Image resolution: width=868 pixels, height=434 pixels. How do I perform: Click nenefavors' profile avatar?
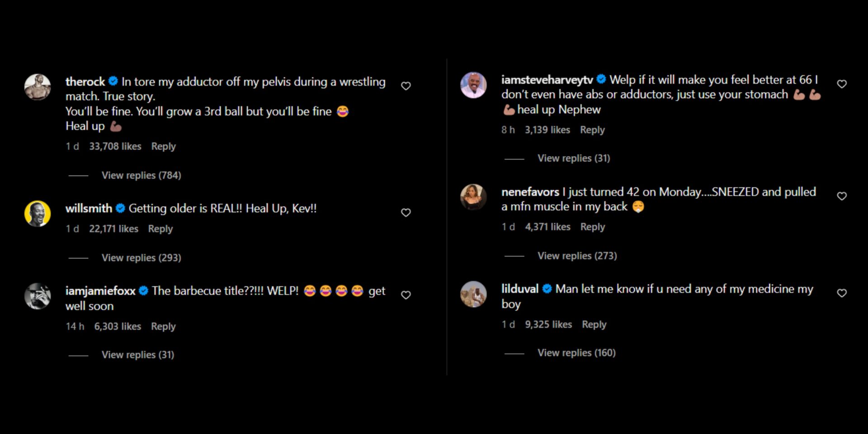(x=473, y=197)
